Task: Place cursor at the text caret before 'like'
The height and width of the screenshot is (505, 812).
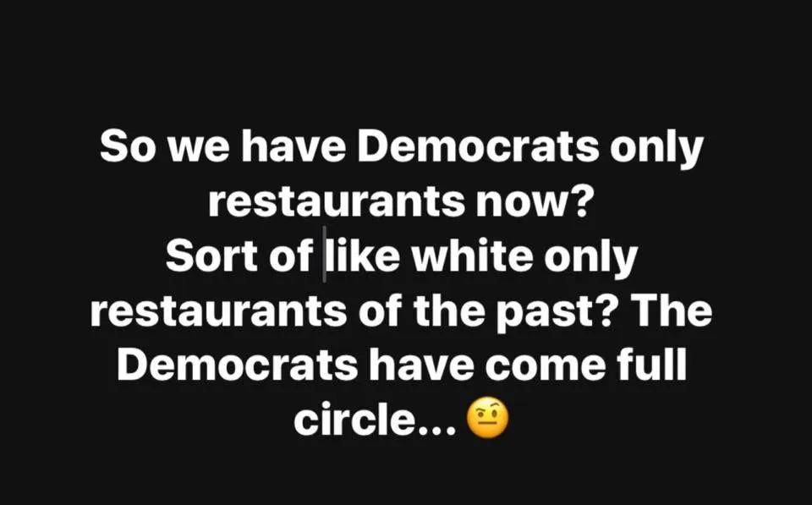Action: (325, 255)
